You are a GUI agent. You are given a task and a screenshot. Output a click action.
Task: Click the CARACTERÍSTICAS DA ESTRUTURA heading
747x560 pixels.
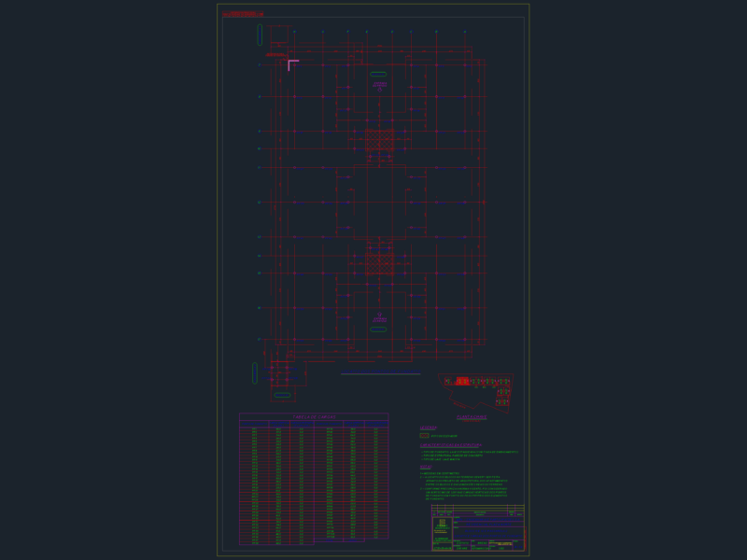[x=451, y=445]
